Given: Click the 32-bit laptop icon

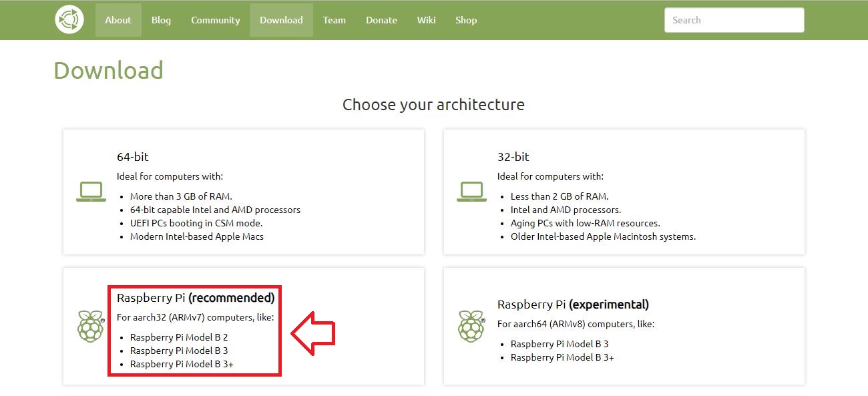Looking at the screenshot, I should (471, 192).
